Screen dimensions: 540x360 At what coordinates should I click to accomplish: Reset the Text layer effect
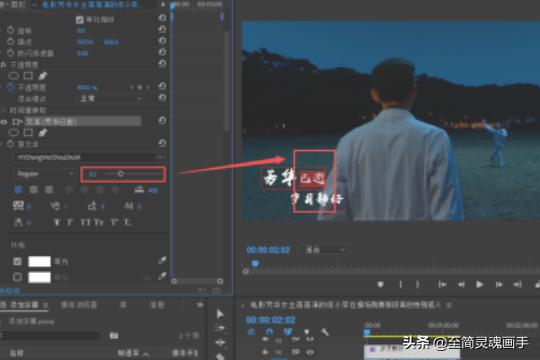[x=162, y=120]
